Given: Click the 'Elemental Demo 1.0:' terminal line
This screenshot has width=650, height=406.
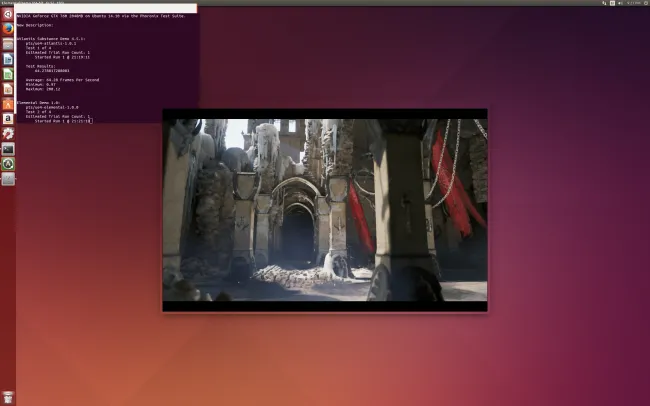Looking at the screenshot, I should [38, 102].
